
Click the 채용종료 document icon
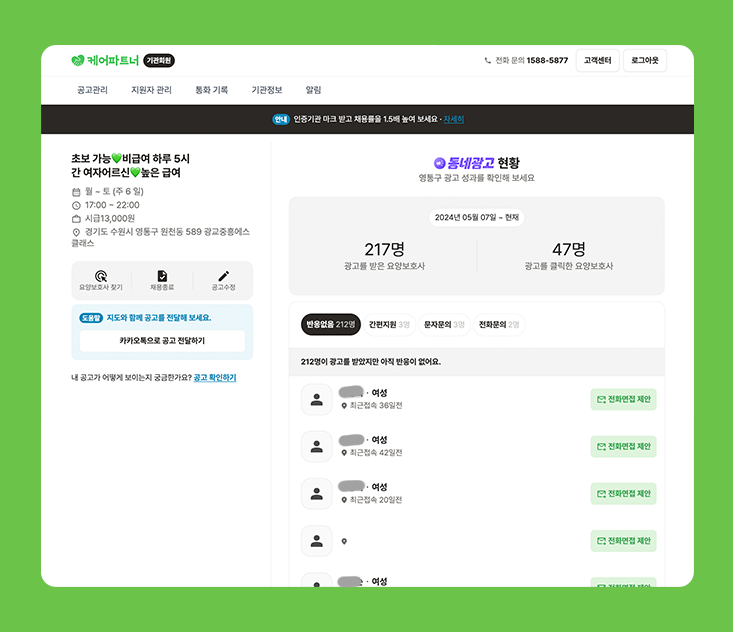pos(162,276)
